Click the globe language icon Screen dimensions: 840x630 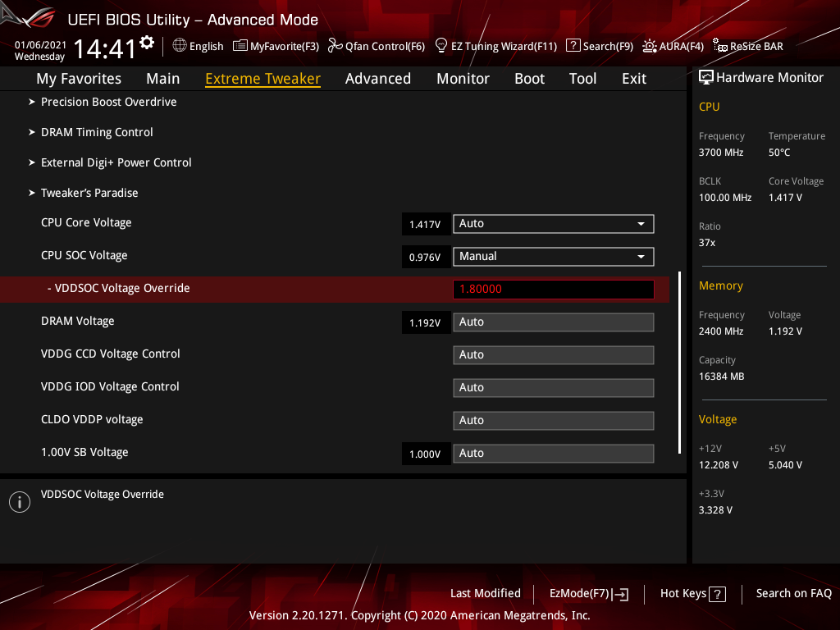[x=180, y=46]
